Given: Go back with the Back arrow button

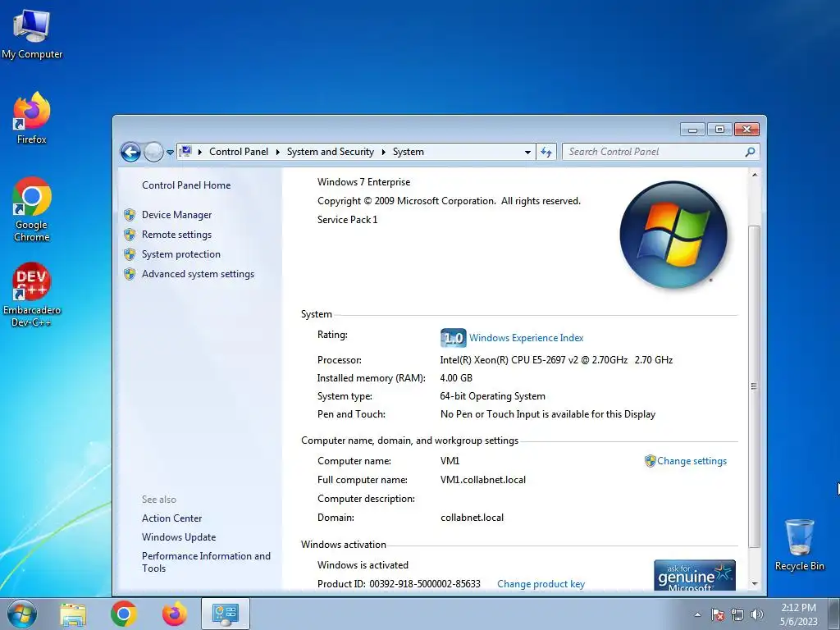Looking at the screenshot, I should pos(130,152).
